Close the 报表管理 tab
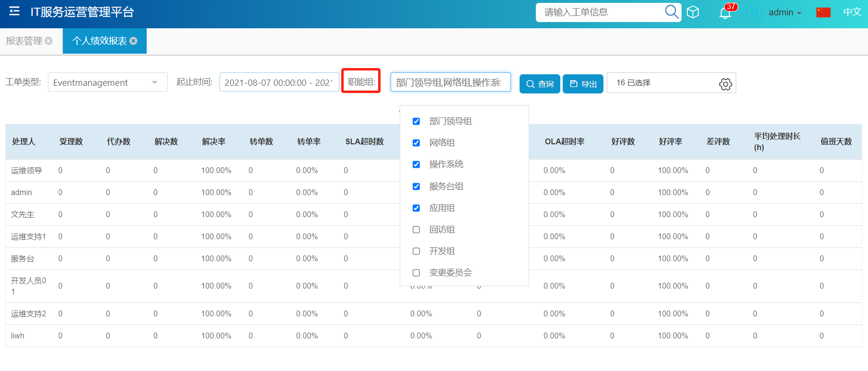Viewport: 868px width, 371px height. coord(48,41)
